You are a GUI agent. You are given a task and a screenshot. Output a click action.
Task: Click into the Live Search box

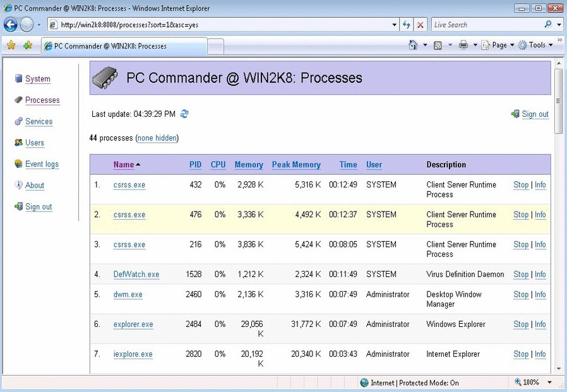487,25
